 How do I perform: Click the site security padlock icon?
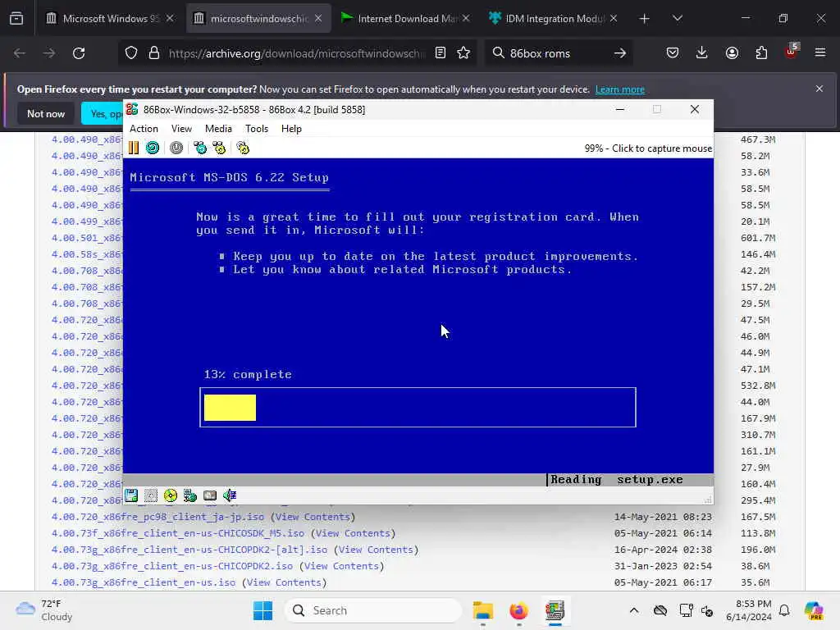coord(154,53)
